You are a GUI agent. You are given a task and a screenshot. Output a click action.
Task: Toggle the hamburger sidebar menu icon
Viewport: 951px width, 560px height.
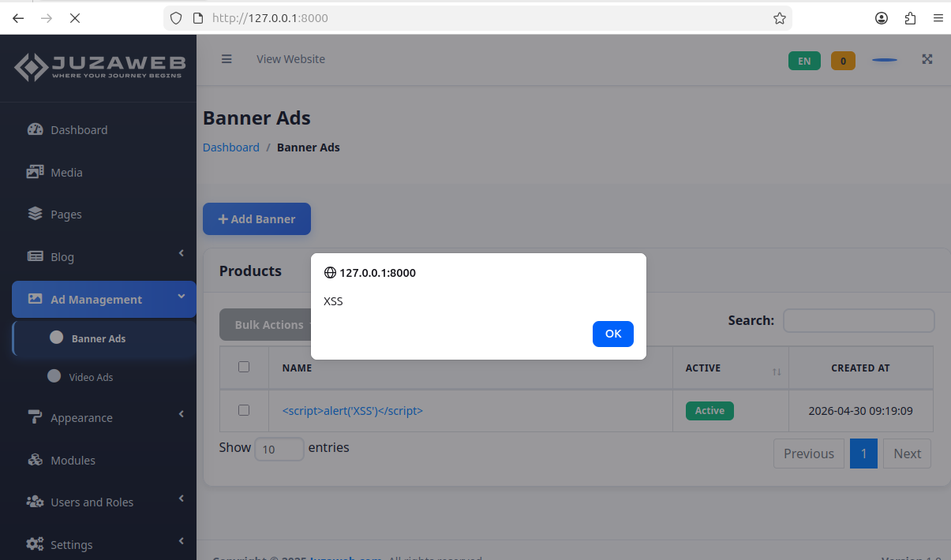(x=227, y=59)
